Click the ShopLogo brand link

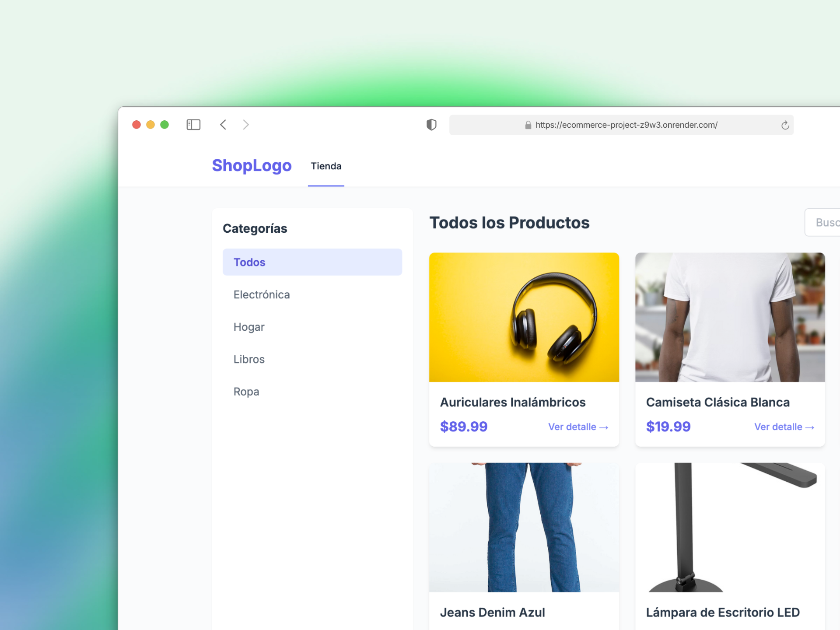point(252,166)
